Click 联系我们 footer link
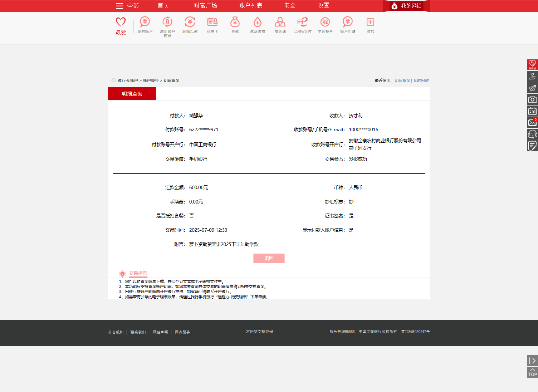Screen dimensions: 538x392 (138, 332)
